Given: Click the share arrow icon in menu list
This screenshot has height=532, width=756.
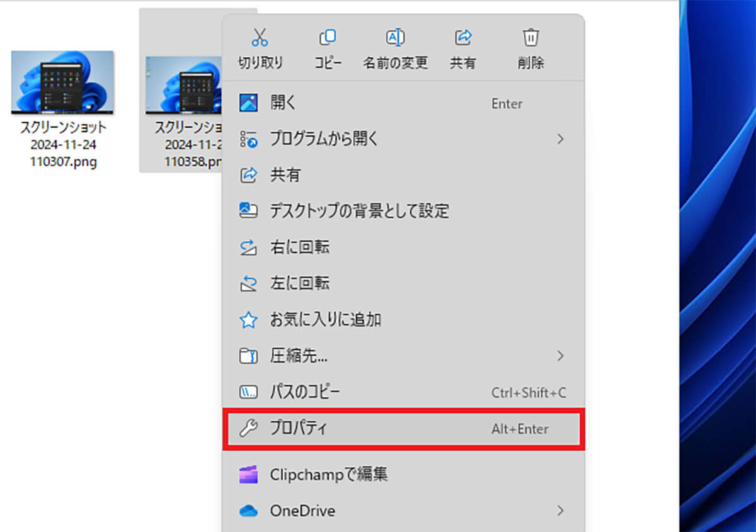Looking at the screenshot, I should (249, 175).
